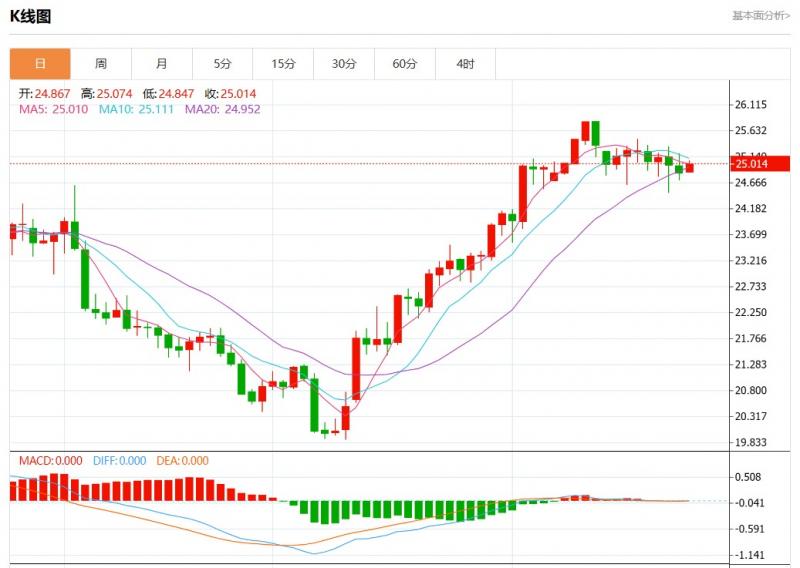The height and width of the screenshot is (568, 800).
Task: Click the -0.041 MACD axis label
Action: coord(748,503)
